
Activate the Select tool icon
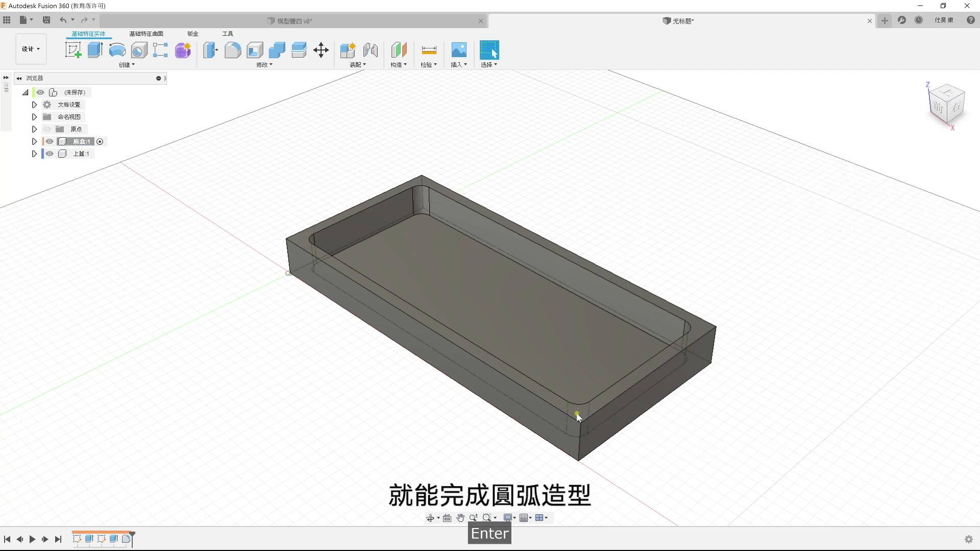[489, 50]
